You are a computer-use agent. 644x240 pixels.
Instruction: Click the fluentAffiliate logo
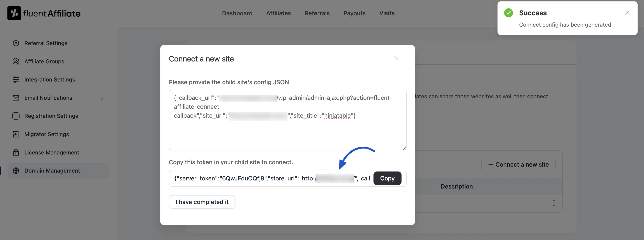coord(44,13)
